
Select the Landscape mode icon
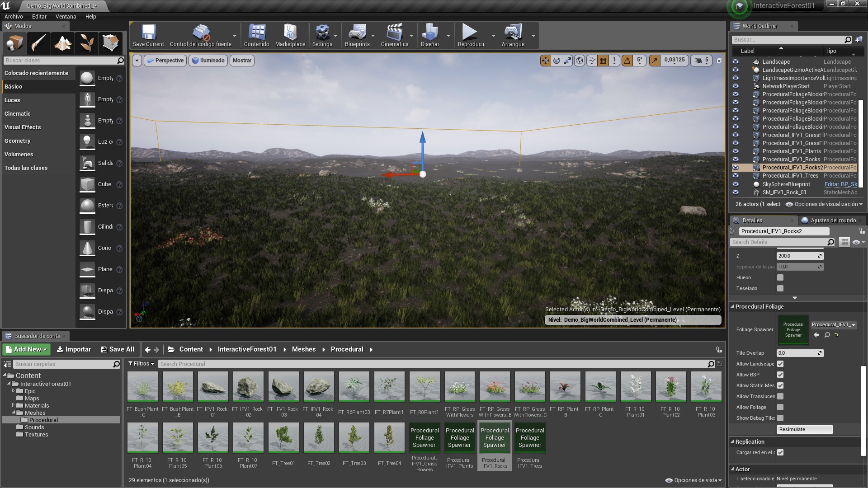(62, 43)
